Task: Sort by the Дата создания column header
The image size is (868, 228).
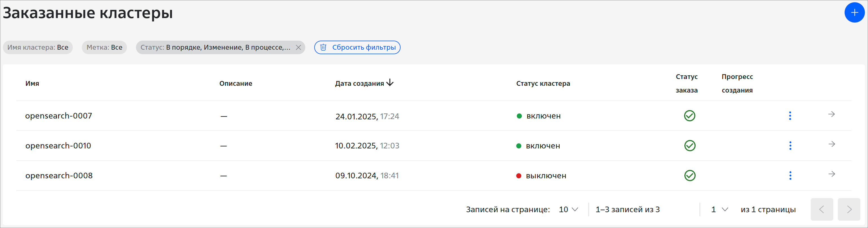Action: (x=359, y=83)
